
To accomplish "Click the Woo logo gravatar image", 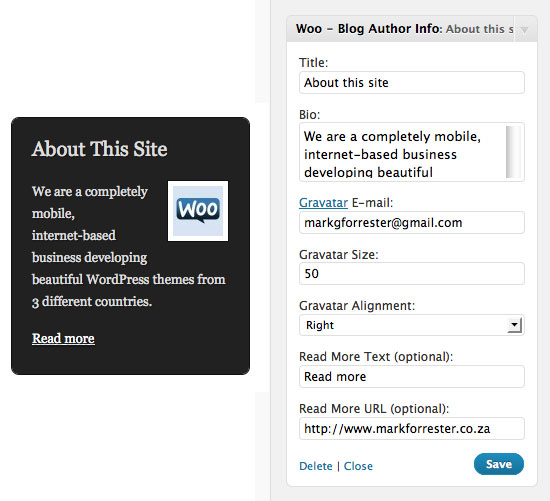I will (198, 211).
